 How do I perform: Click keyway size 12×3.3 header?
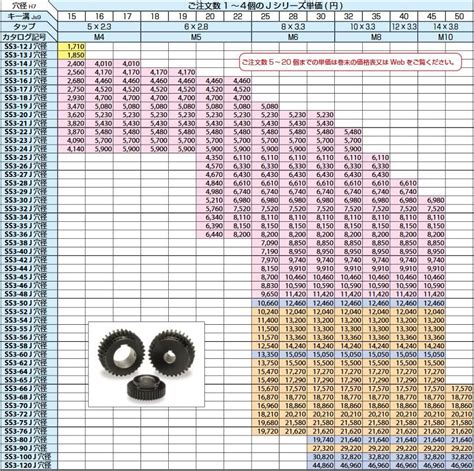pyautogui.click(x=404, y=27)
